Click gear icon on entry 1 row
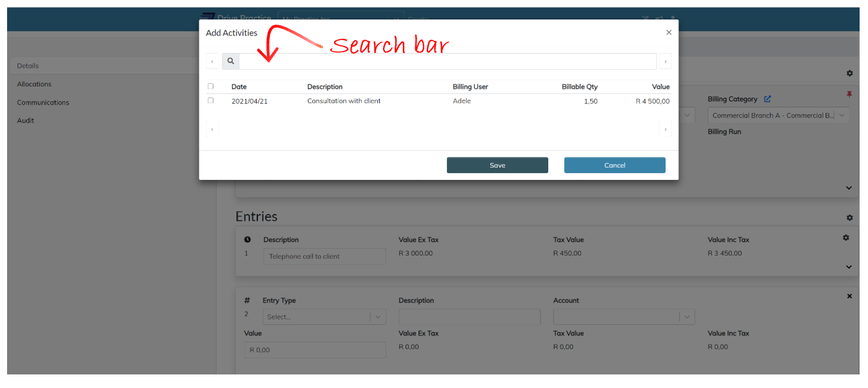Image resolution: width=868 pixels, height=388 pixels. coord(846,238)
